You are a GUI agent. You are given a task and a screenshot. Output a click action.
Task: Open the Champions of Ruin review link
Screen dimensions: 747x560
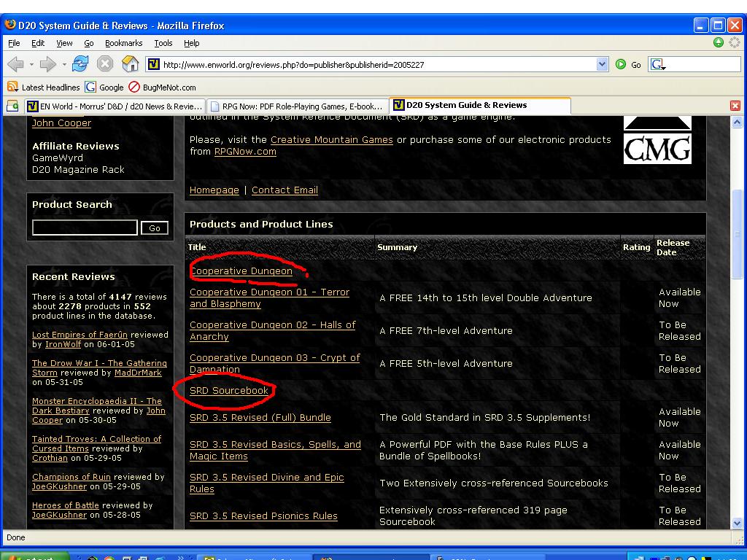tap(71, 477)
